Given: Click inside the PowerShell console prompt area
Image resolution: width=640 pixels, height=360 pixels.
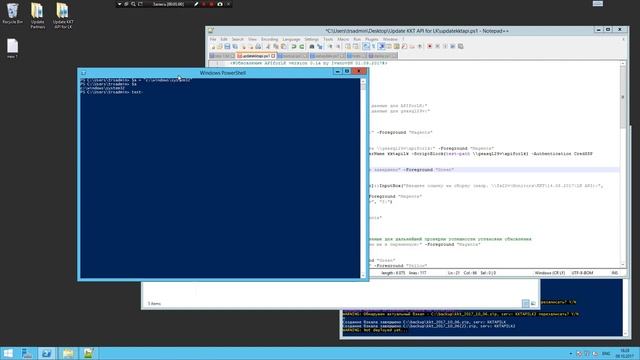Looking at the screenshot, I should (x=220, y=178).
